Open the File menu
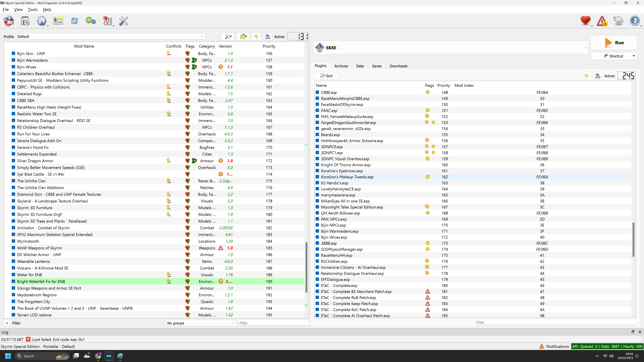 click(x=6, y=10)
